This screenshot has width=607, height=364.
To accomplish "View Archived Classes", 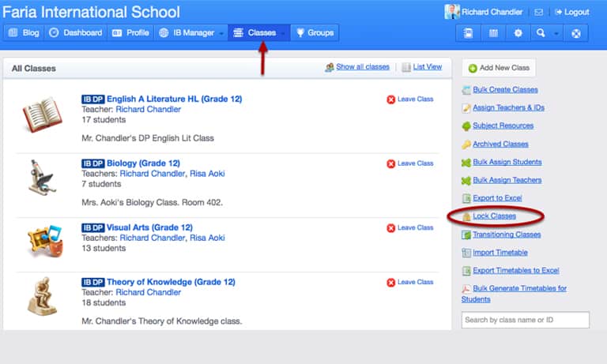I will (x=500, y=144).
